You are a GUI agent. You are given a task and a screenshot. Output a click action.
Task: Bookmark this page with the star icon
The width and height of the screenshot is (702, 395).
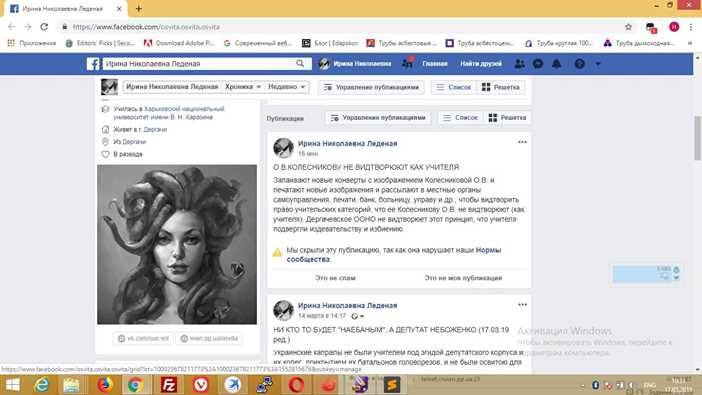click(x=629, y=27)
